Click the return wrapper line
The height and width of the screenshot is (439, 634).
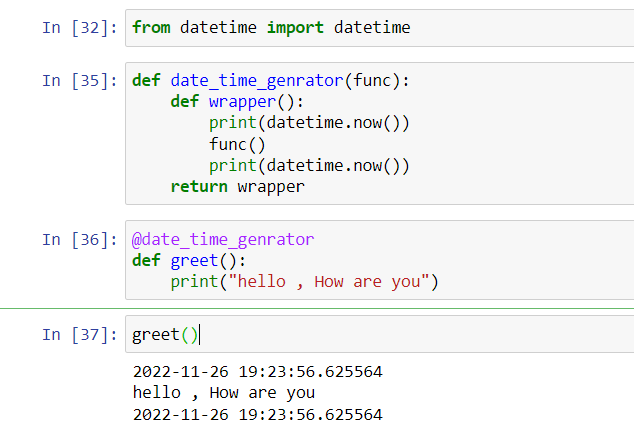pos(237,187)
